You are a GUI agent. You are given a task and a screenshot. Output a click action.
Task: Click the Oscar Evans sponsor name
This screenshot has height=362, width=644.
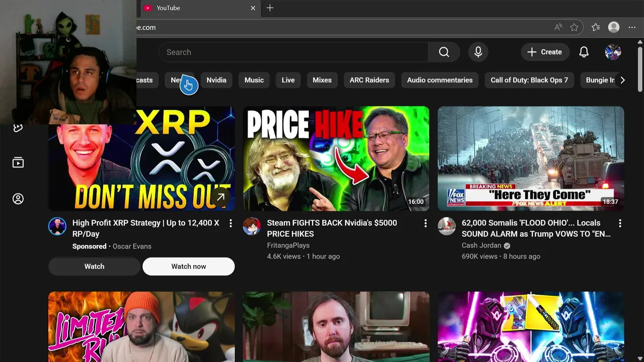tap(132, 246)
